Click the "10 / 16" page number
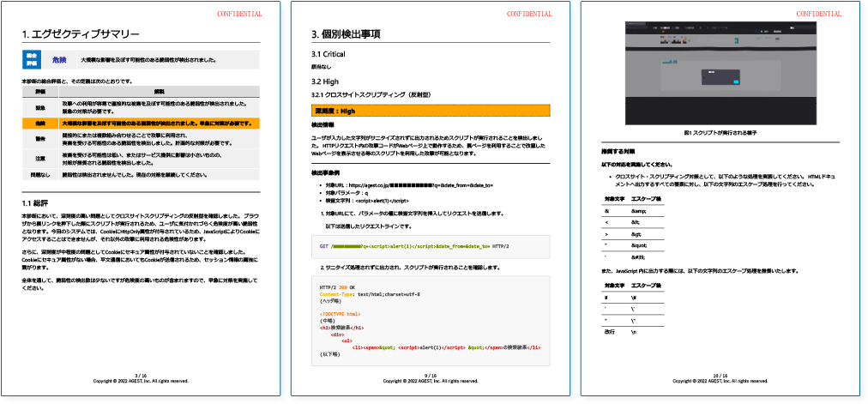 point(720,375)
